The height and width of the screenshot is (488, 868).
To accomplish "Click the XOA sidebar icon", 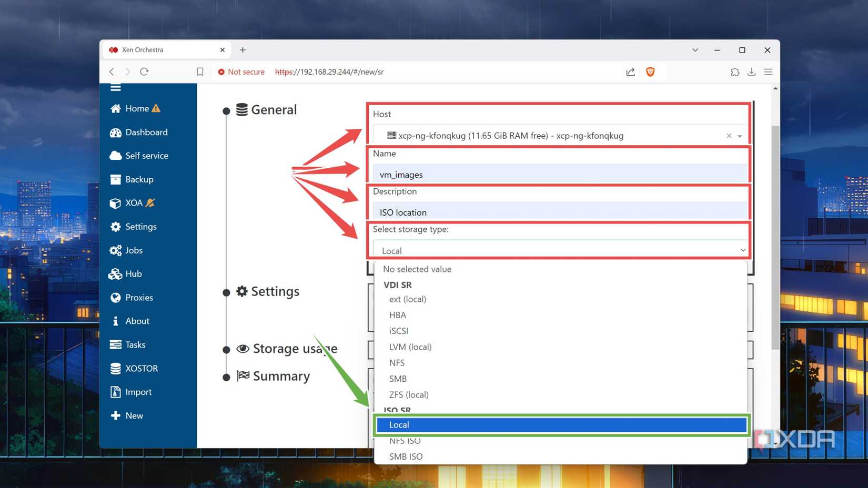I will point(116,203).
